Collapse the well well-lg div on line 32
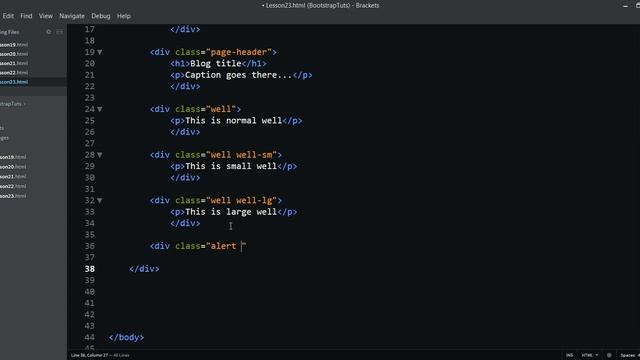This screenshot has width=640, height=360. 100,201
